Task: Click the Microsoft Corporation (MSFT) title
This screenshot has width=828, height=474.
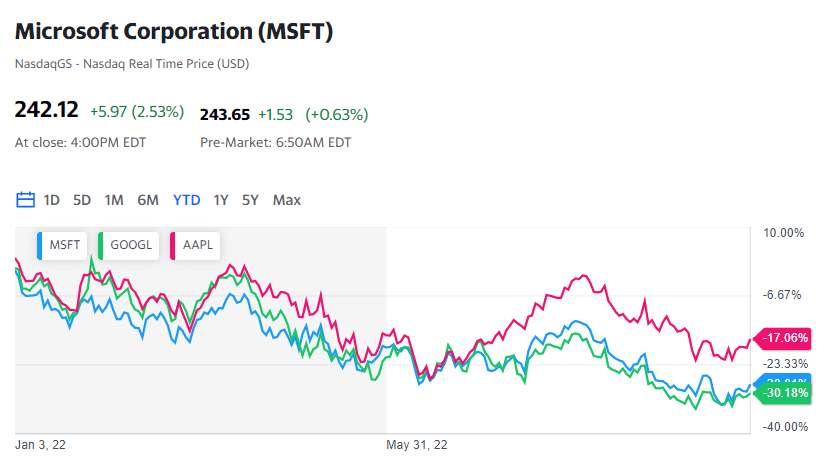Action: click(174, 31)
